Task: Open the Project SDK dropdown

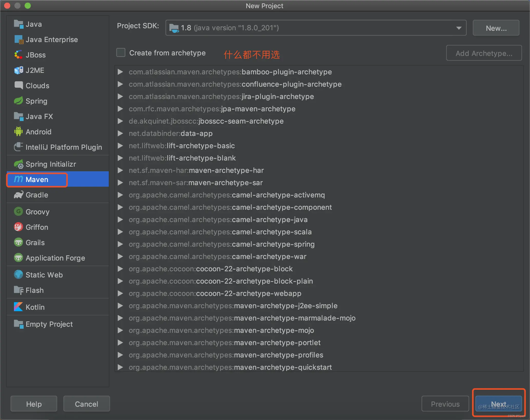Action: click(x=459, y=28)
